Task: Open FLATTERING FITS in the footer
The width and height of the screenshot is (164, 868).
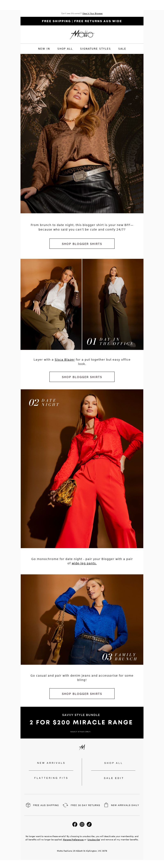Action: coord(51,778)
